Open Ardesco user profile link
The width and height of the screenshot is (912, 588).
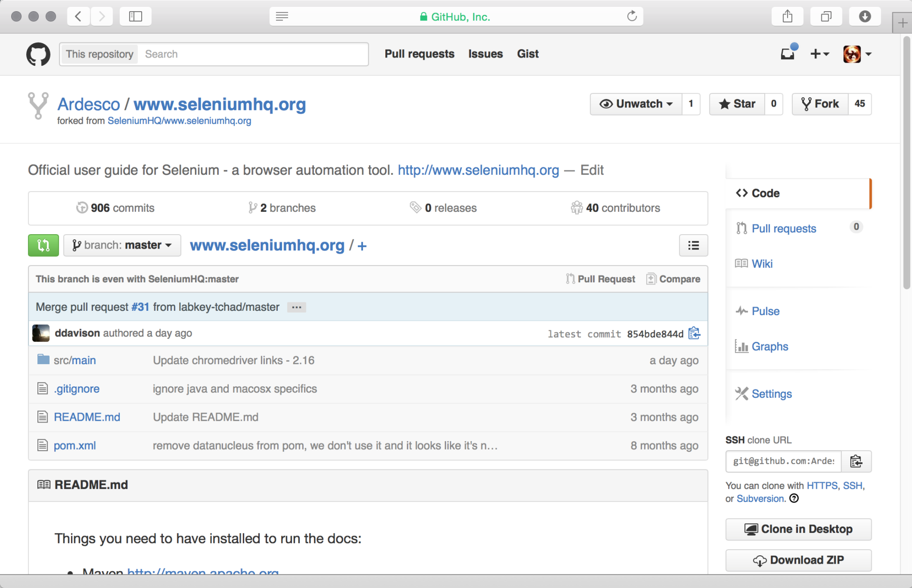tap(89, 104)
